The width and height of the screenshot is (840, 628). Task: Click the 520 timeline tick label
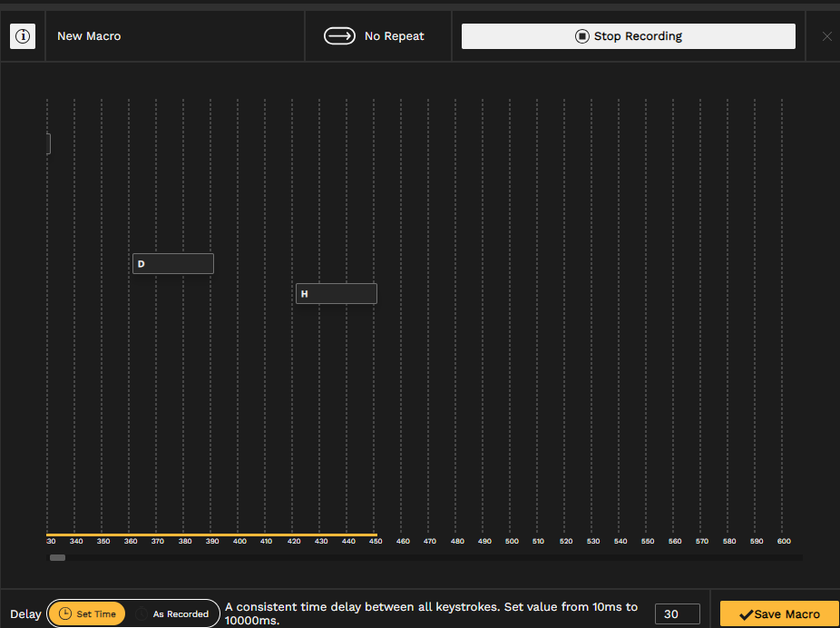point(566,541)
